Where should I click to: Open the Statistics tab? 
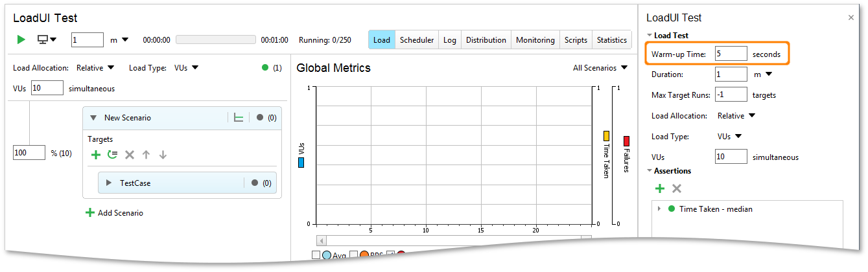612,40
